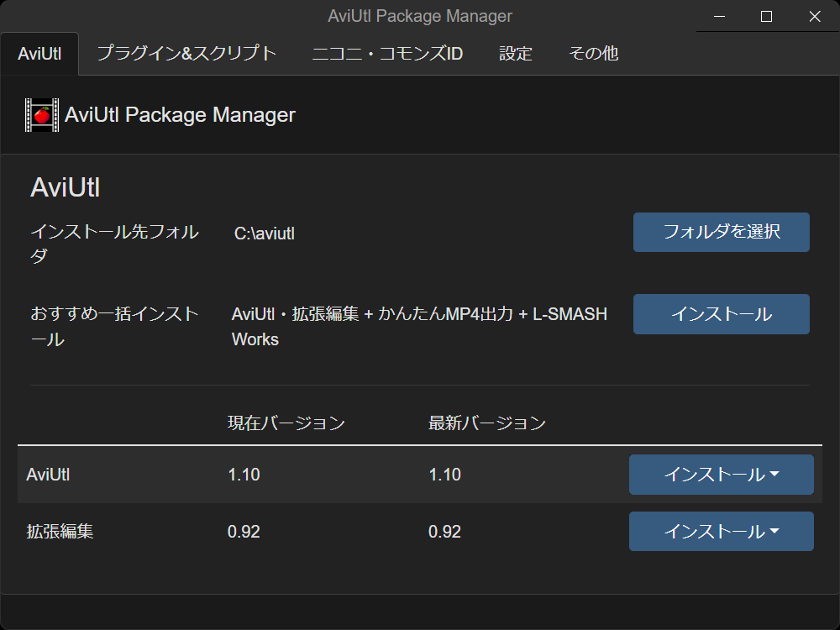Click latest version 0.92 in 拡張編集 row

click(444, 532)
